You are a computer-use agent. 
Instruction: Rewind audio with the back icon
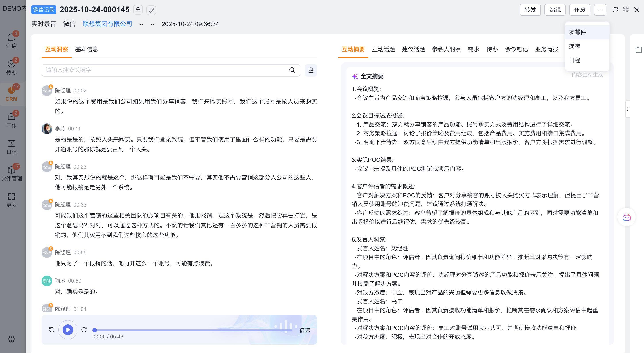tap(52, 330)
